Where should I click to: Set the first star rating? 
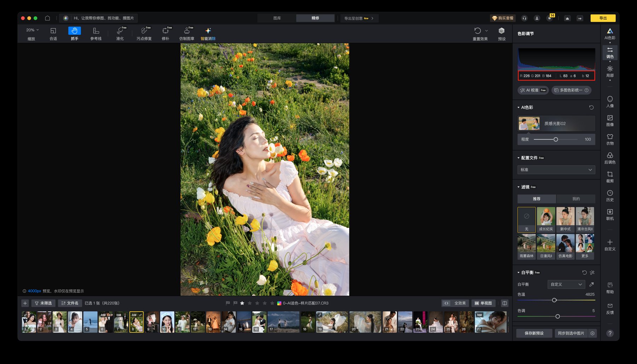tap(242, 303)
